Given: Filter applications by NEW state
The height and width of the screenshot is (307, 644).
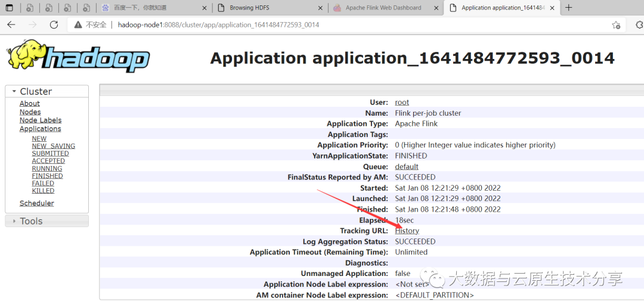Looking at the screenshot, I should pos(39,139).
